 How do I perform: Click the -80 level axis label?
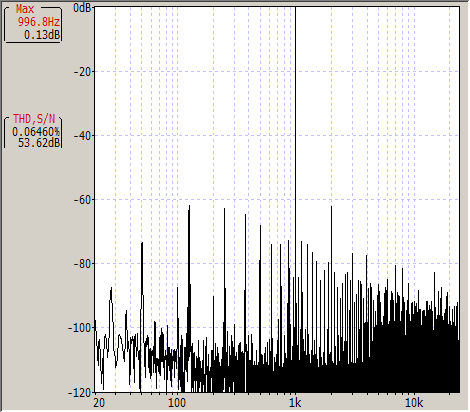pyautogui.click(x=83, y=263)
